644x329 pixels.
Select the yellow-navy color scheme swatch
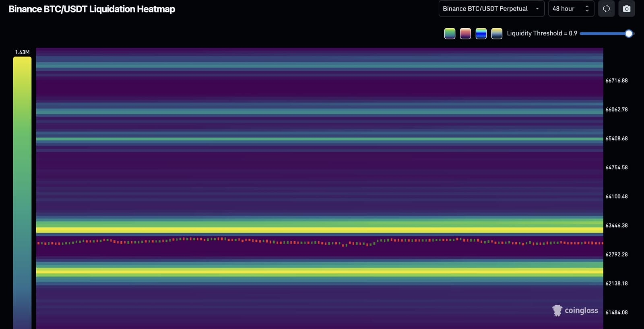pyautogui.click(x=497, y=33)
